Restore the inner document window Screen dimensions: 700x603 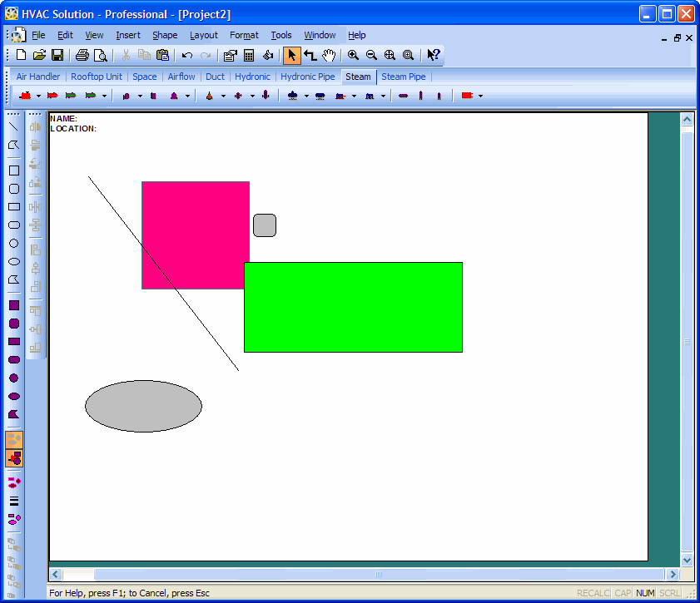(677, 38)
